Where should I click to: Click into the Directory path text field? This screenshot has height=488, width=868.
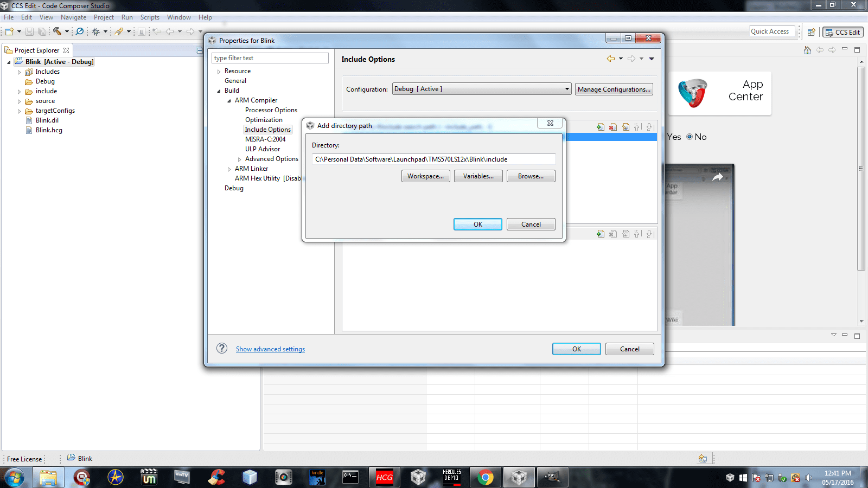tap(433, 159)
